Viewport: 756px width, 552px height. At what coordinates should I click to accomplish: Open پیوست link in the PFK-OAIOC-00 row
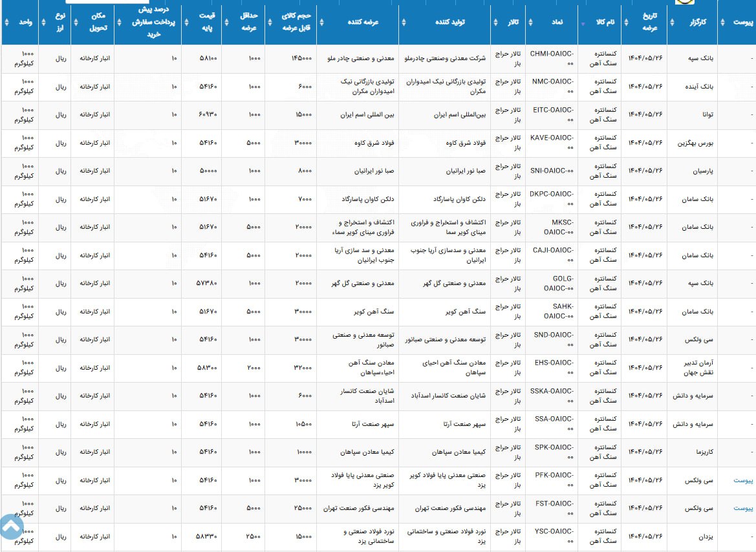tap(743, 481)
